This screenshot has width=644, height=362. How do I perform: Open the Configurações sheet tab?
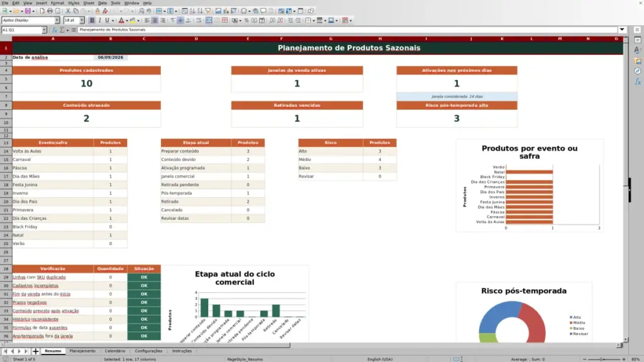tap(148, 351)
